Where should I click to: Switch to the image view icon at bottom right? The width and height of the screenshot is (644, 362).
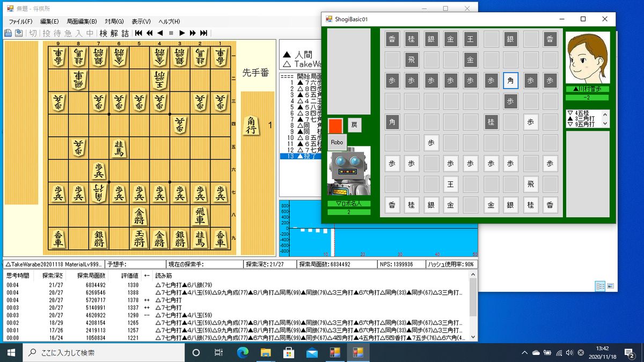click(x=610, y=286)
